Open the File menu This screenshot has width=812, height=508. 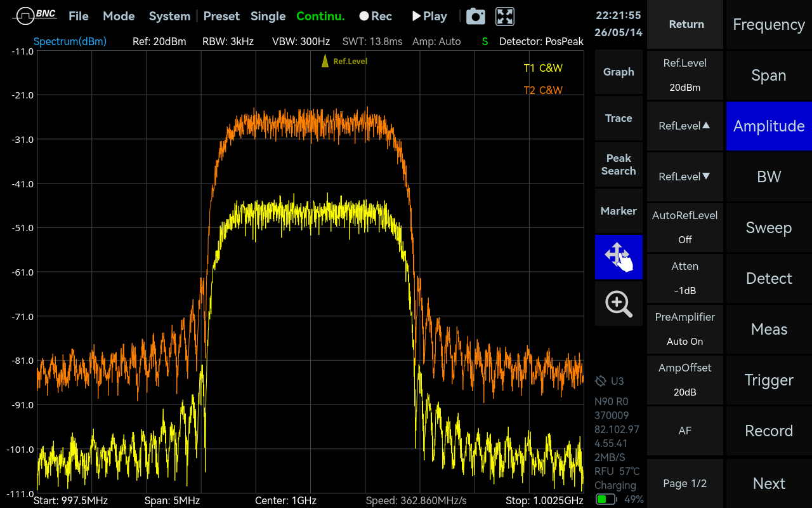coord(79,17)
